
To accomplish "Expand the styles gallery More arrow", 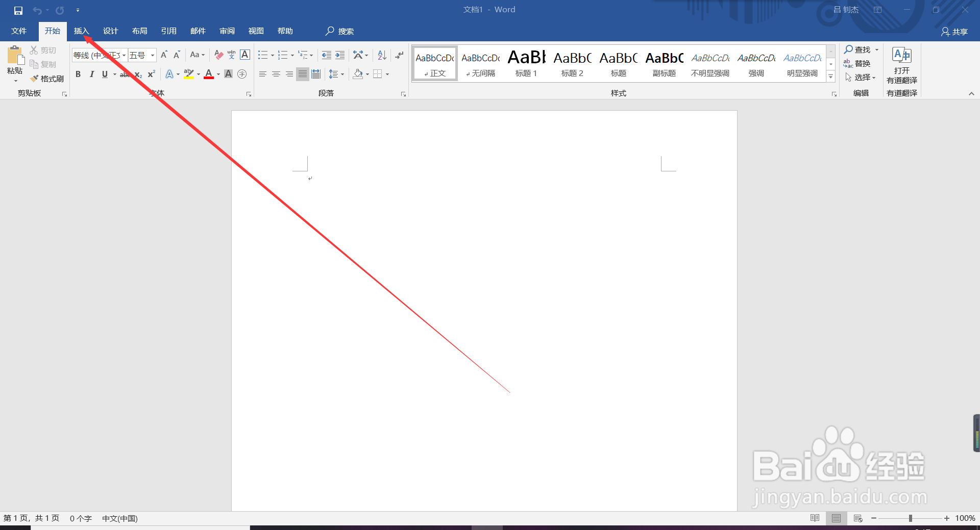I will click(831, 77).
